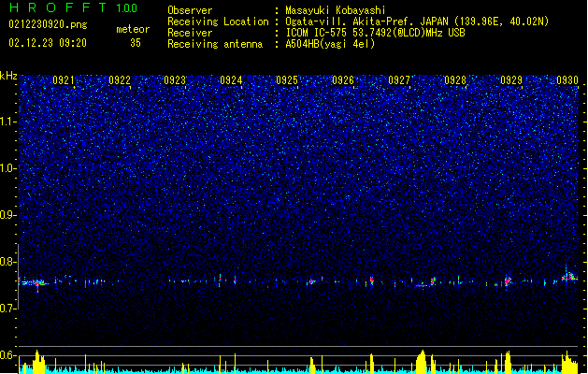Viewport: 588px width, 374px height.
Task: Click the 0928 time marker
Action: (x=455, y=80)
